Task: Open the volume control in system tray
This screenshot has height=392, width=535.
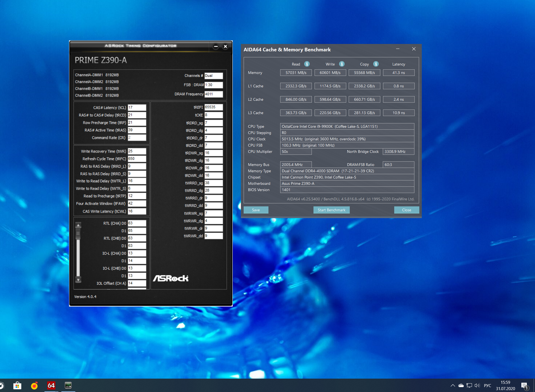Action: point(477,385)
